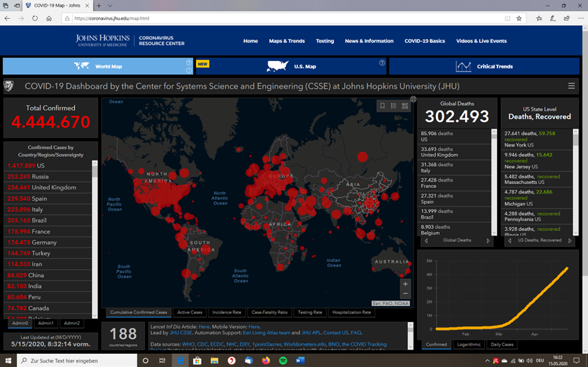
Task: Open Spotify from the taskbar
Action: 282,361
